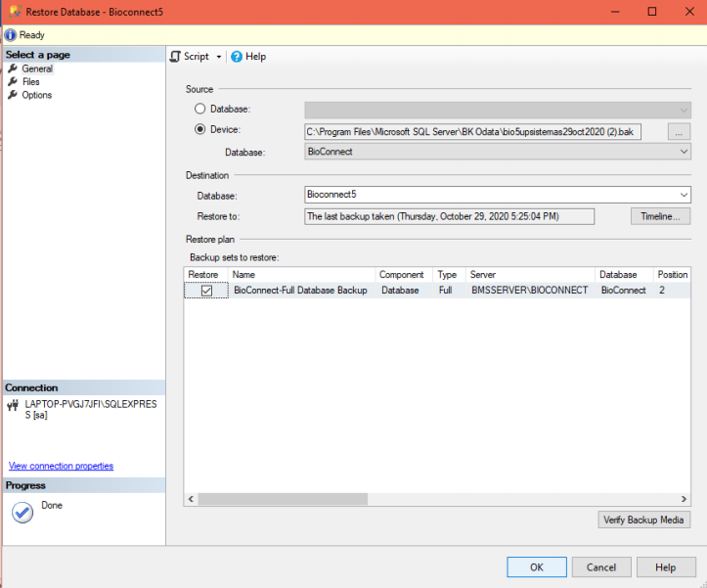Click the info icon beside Ready
The width and height of the screenshot is (707, 588).
pyautogui.click(x=10, y=35)
